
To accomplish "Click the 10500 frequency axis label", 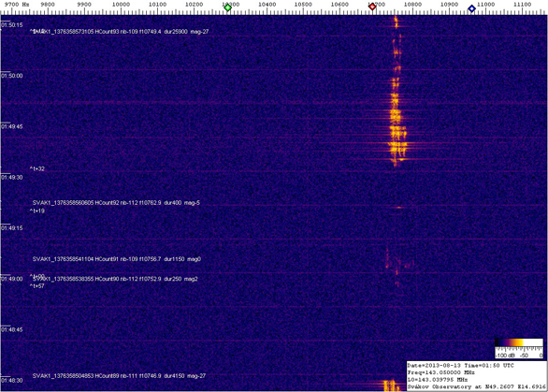I will click(x=303, y=5).
